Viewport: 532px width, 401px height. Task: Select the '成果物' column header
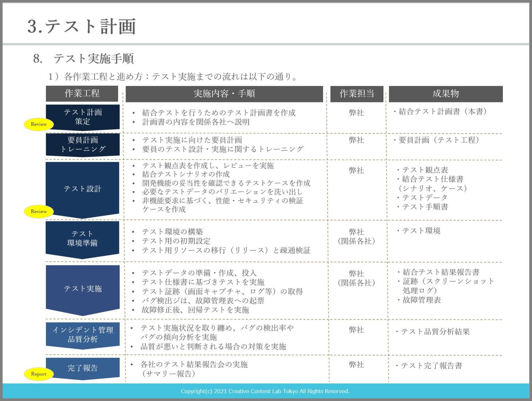(446, 94)
